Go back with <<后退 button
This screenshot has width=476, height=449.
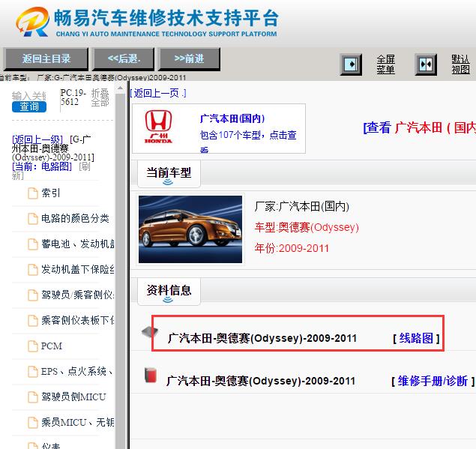[124, 59]
